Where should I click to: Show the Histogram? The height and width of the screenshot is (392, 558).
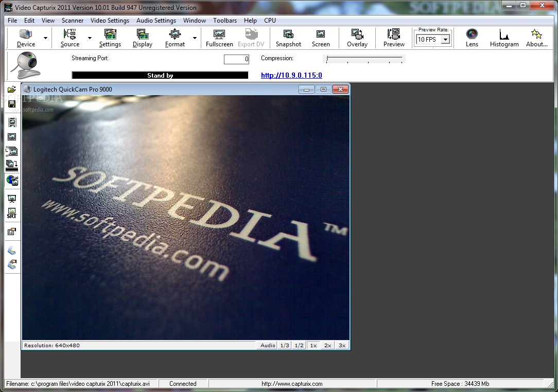(504, 39)
